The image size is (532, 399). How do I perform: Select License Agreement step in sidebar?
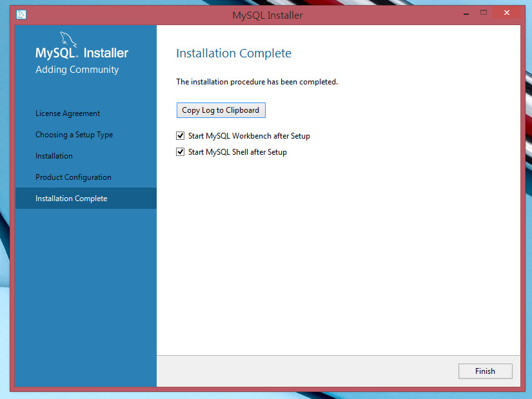pyautogui.click(x=68, y=113)
